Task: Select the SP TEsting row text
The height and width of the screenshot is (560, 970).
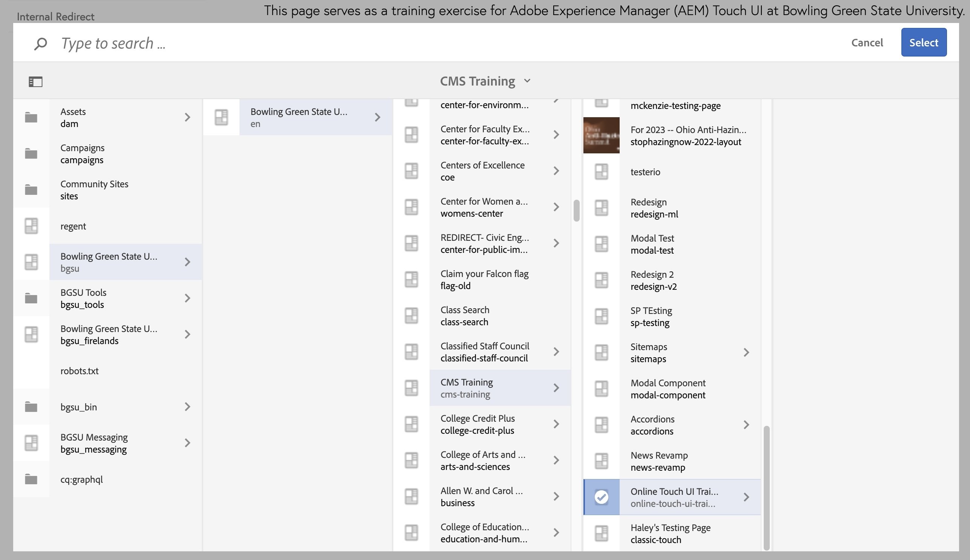Action: (651, 317)
